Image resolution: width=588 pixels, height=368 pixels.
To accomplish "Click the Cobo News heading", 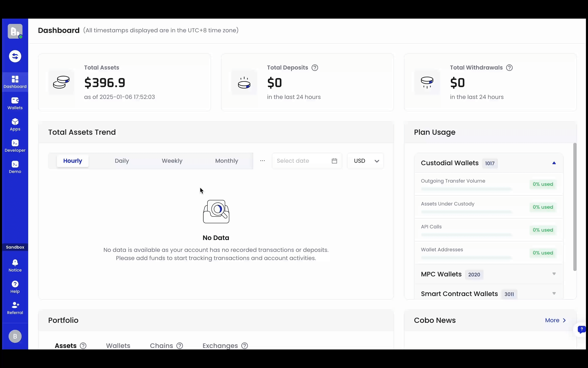I will [x=435, y=320].
